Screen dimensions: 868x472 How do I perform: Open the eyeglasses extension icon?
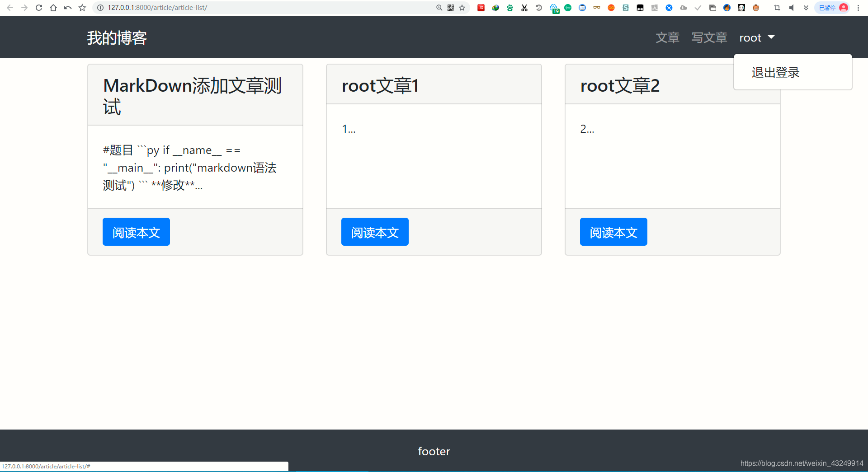(597, 8)
